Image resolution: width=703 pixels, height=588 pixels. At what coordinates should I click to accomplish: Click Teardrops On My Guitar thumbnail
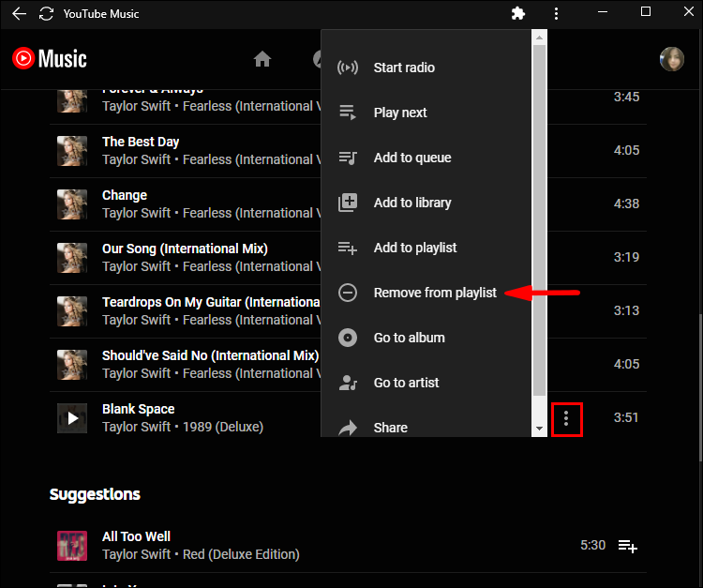tap(72, 311)
